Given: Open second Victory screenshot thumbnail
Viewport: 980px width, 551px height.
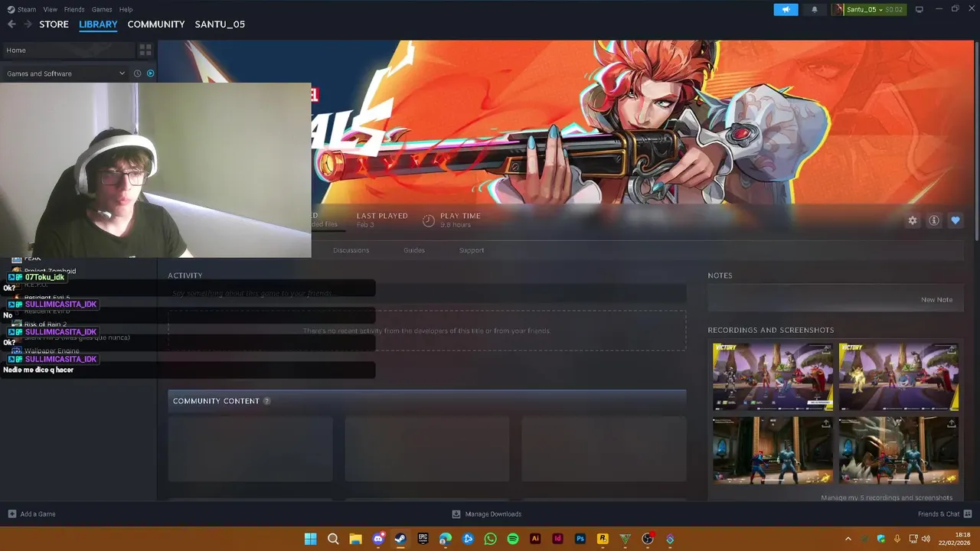Looking at the screenshot, I should (x=899, y=377).
